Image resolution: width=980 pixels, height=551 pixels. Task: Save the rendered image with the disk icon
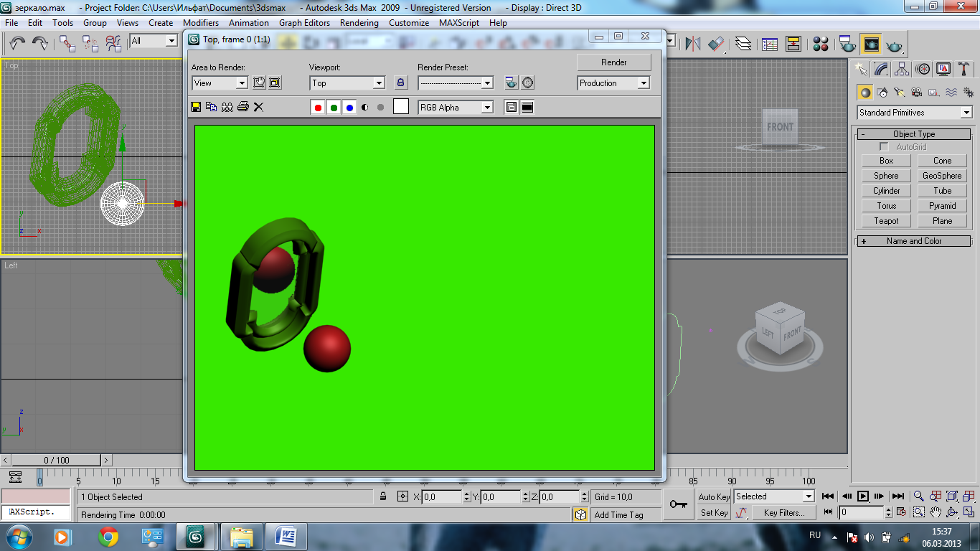click(195, 107)
